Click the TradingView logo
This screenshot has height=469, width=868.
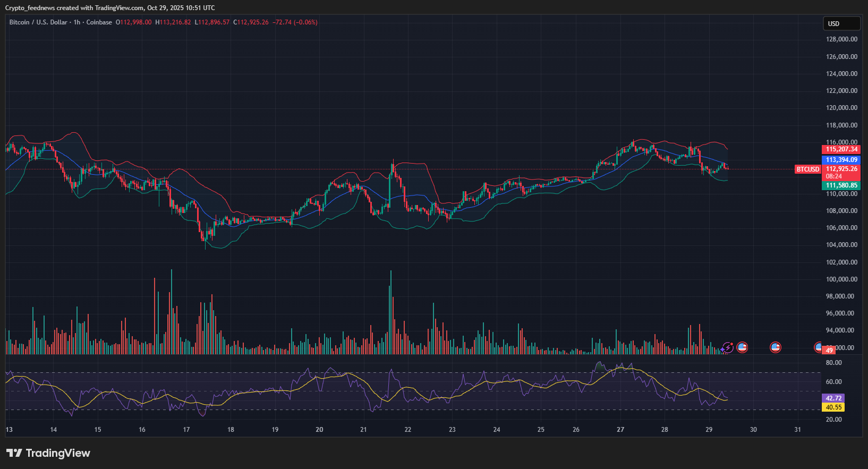pos(48,453)
